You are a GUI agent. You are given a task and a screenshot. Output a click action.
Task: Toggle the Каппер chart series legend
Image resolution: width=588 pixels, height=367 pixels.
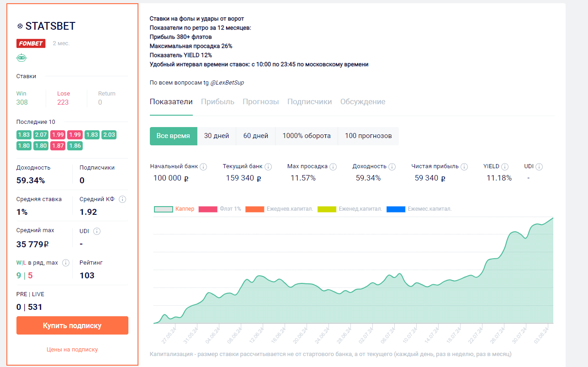click(x=174, y=209)
